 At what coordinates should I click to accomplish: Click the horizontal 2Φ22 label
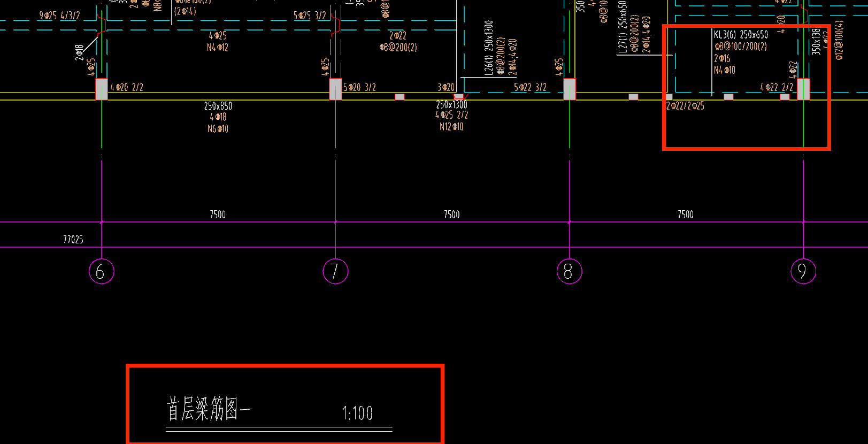coord(398,36)
